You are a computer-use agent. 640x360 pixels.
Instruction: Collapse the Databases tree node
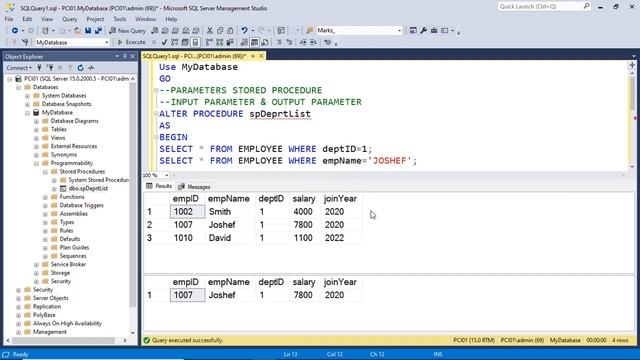click(18, 87)
